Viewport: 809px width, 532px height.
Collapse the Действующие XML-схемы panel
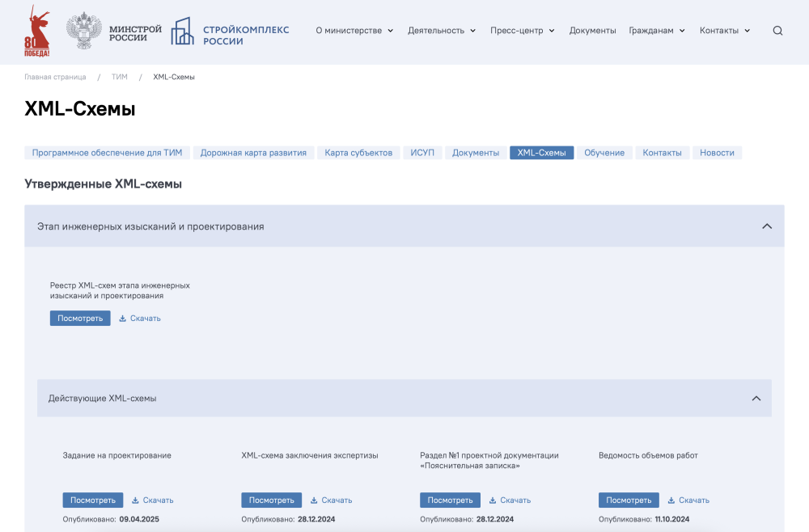[756, 398]
